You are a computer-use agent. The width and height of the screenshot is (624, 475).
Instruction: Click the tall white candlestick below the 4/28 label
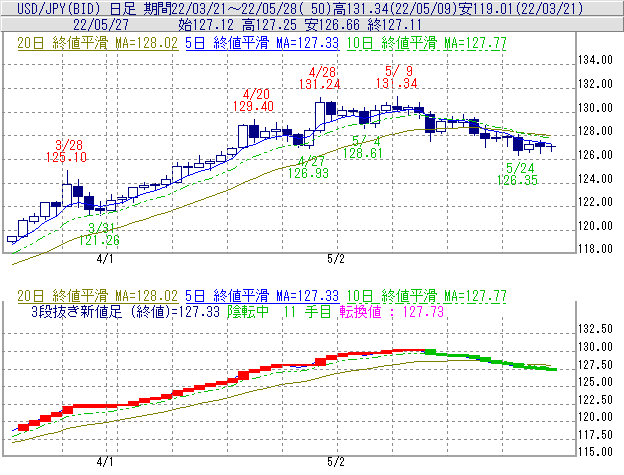tap(320, 116)
